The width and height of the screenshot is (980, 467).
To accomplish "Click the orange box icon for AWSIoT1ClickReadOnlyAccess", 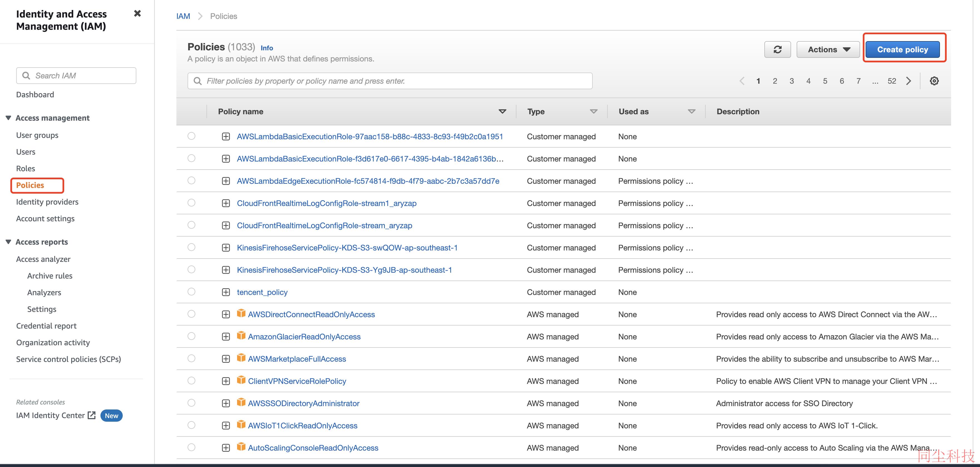I will [241, 424].
